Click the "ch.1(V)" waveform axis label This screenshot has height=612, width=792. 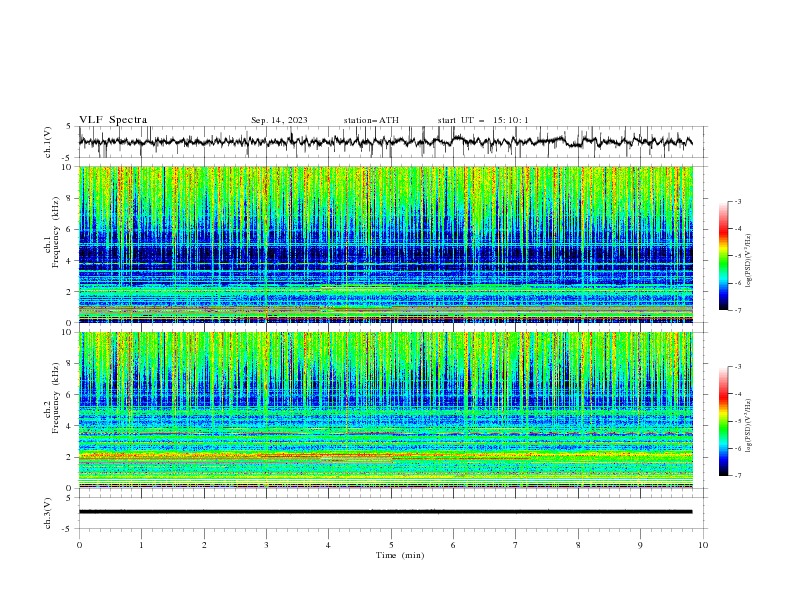pyautogui.click(x=48, y=142)
